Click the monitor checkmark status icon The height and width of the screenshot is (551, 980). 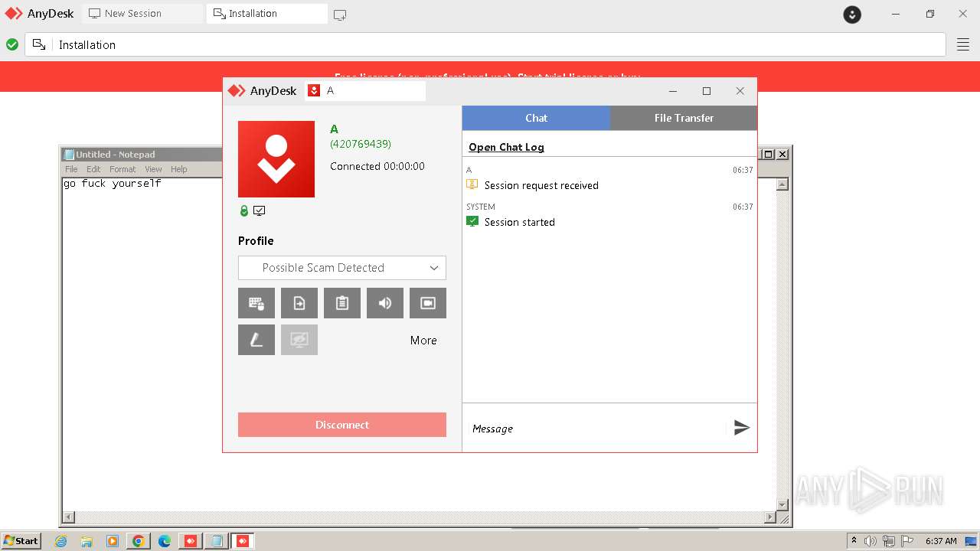(x=260, y=211)
